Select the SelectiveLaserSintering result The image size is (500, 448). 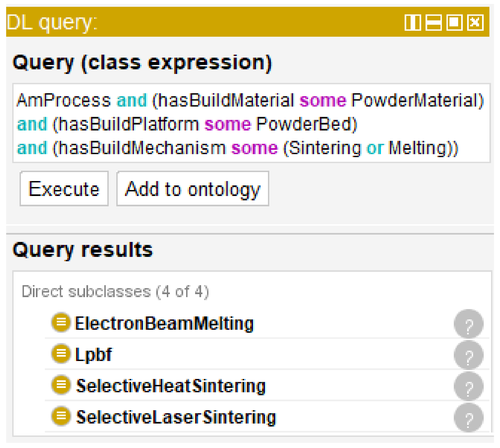[176, 417]
